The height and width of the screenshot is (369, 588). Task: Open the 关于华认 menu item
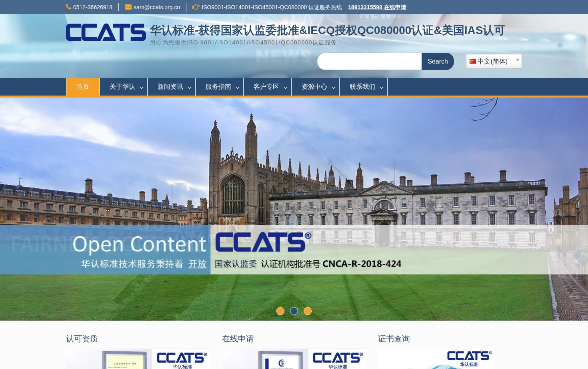point(122,87)
